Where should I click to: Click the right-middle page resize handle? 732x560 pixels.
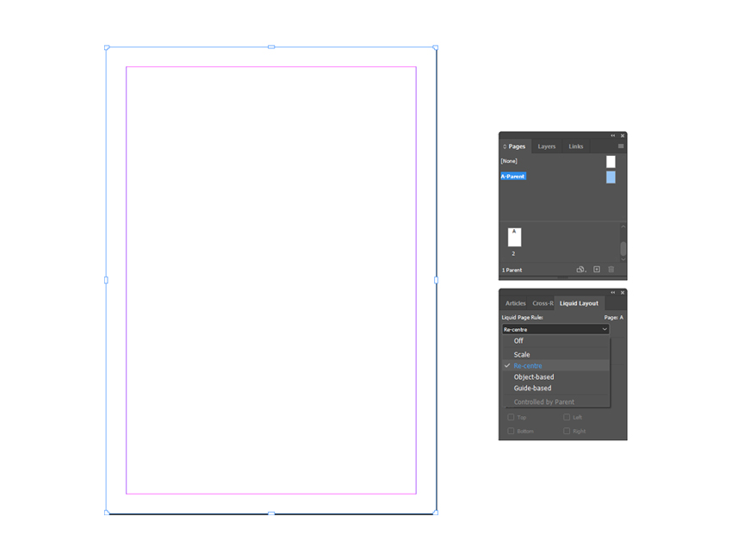[436, 280]
